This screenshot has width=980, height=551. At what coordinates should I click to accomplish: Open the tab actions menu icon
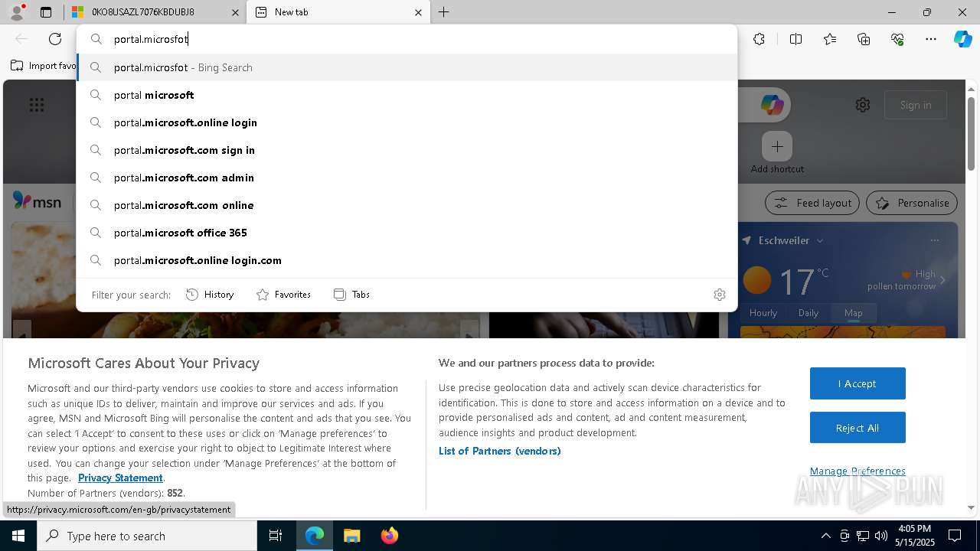point(46,12)
